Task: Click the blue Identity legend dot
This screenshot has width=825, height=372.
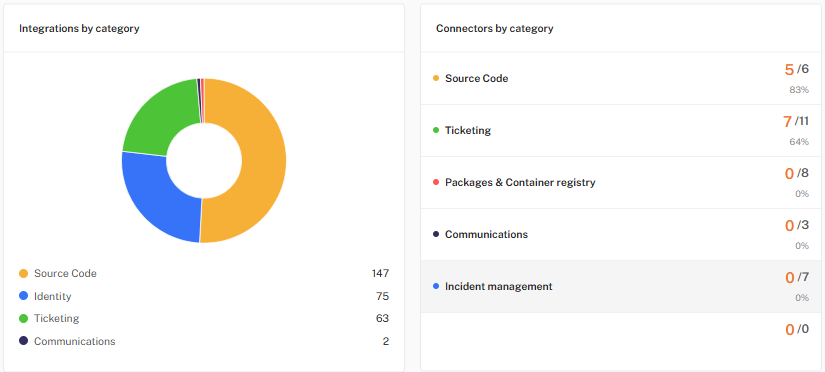Action: click(x=23, y=296)
